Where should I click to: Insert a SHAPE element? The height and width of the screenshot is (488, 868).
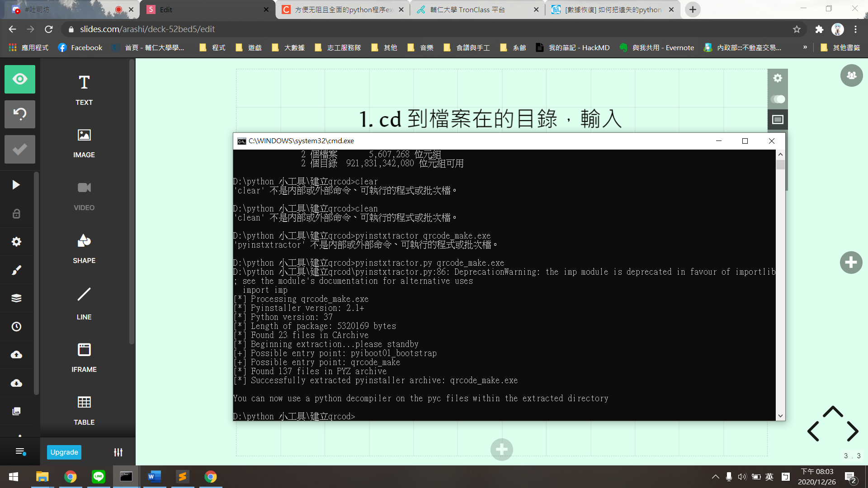pyautogui.click(x=84, y=248)
